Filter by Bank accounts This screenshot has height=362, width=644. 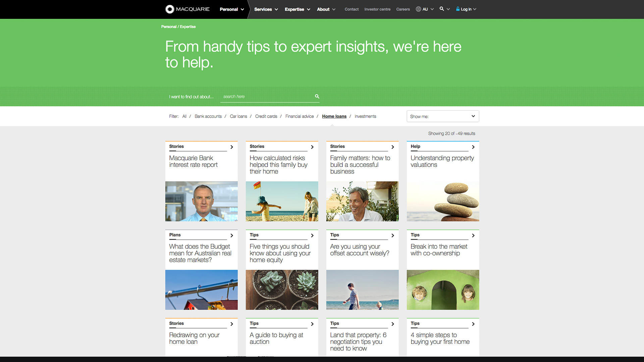pos(208,116)
